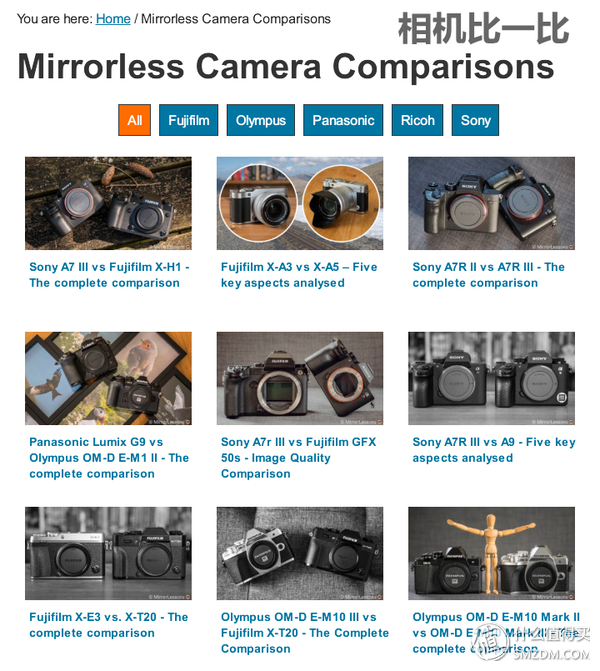Show only Panasonic comparisons
Viewport: 600px width, 671px height.
[343, 120]
